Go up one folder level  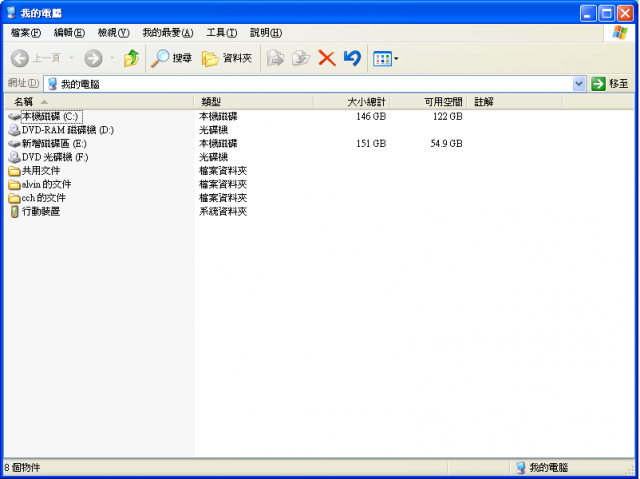pos(131,58)
